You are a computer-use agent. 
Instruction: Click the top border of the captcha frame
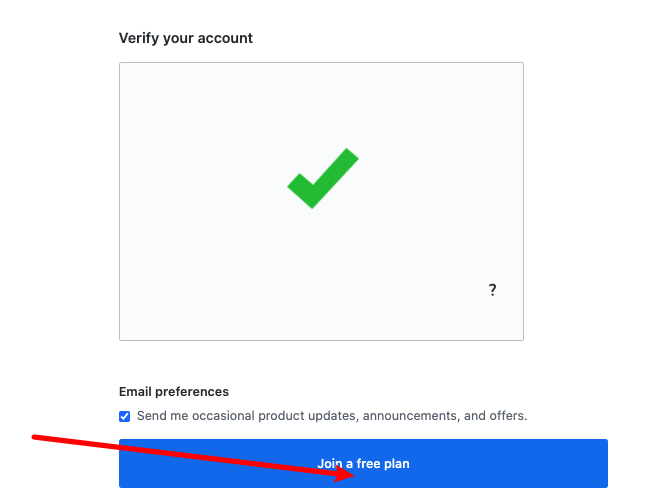click(x=321, y=63)
